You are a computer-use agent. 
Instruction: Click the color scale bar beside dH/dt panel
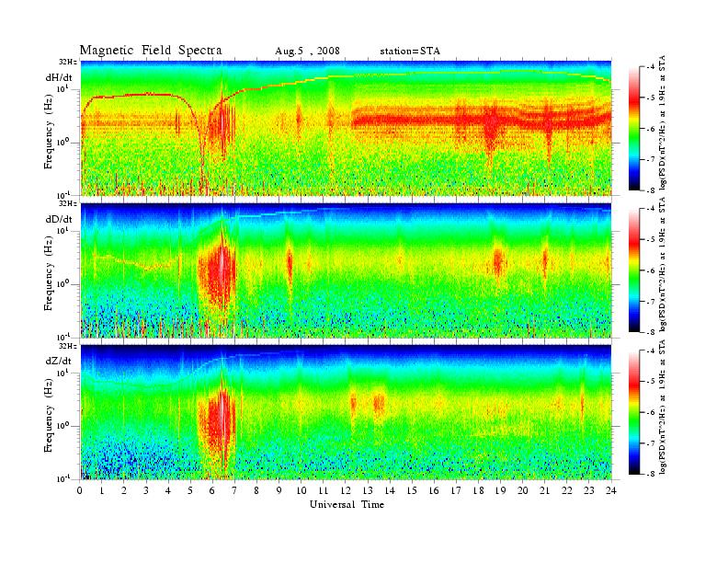633,129
